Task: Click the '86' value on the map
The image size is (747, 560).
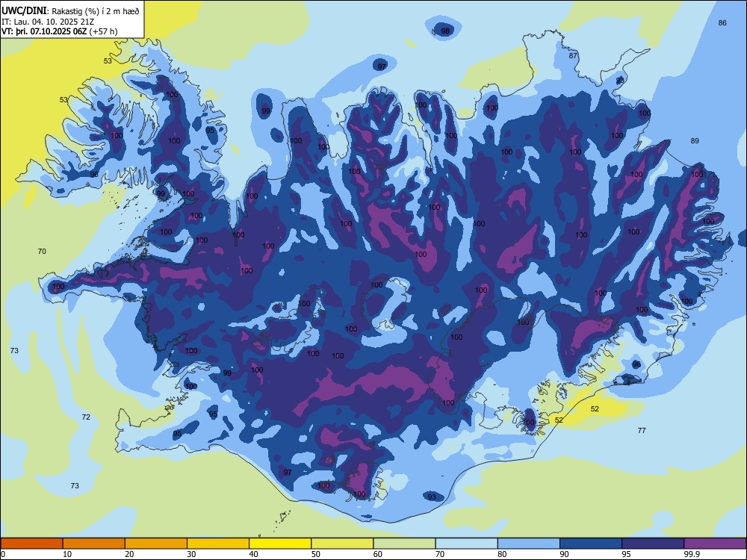Action: [x=722, y=23]
